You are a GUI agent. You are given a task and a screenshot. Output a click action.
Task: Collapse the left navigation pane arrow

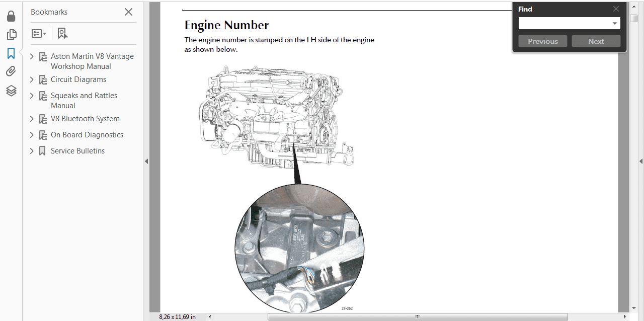(x=146, y=162)
